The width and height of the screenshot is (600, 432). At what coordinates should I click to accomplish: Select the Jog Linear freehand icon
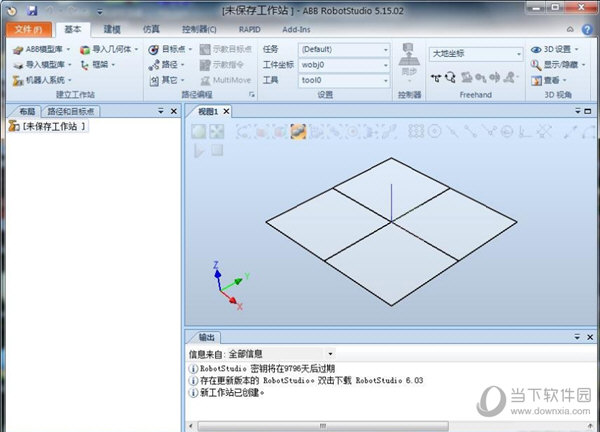(481, 78)
